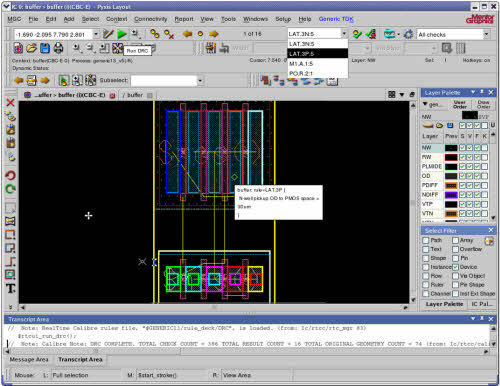Go to next DRC result arrow
Image resolution: width=500 pixels, height=386 pixels.
(214, 34)
